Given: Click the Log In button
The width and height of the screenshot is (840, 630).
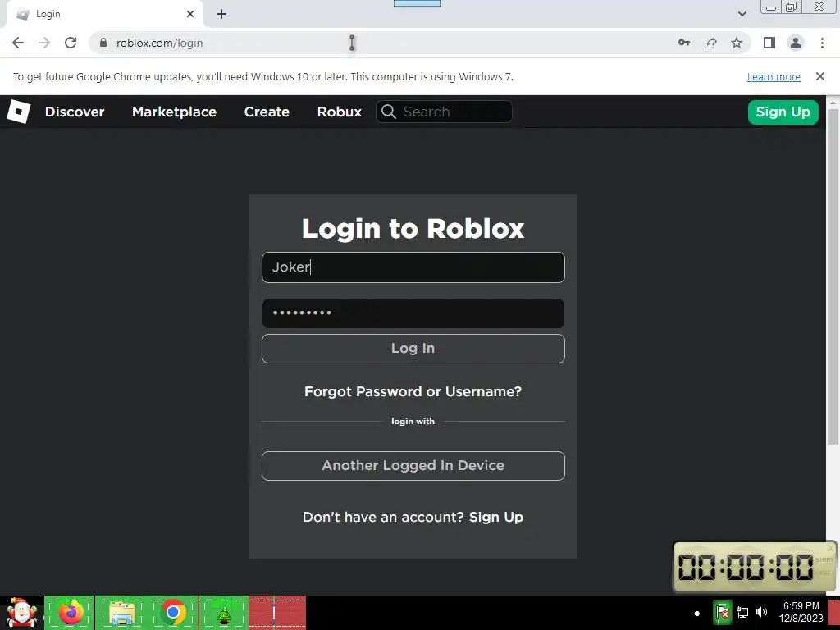Looking at the screenshot, I should 413,348.
